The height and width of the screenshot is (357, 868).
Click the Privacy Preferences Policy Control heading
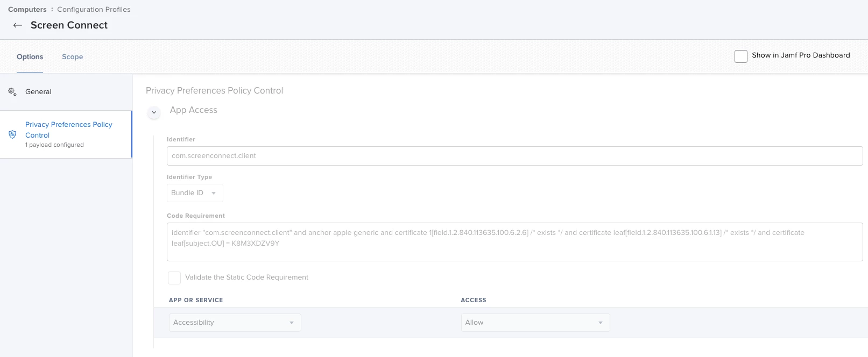pos(215,91)
